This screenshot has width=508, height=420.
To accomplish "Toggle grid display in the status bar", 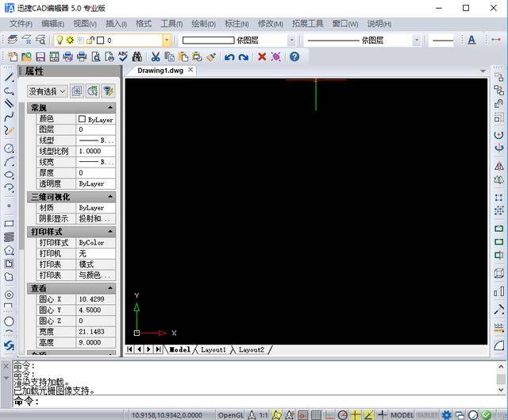I will (316, 414).
